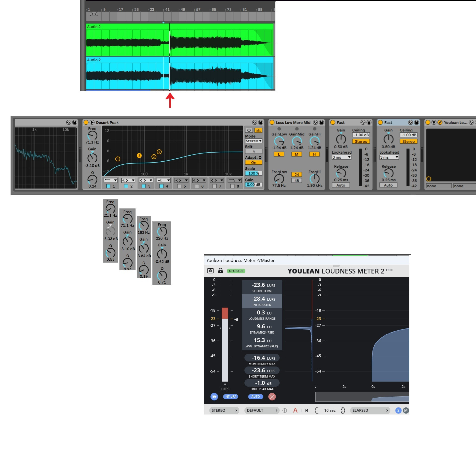Click the Youlean lock icon

point(220,270)
